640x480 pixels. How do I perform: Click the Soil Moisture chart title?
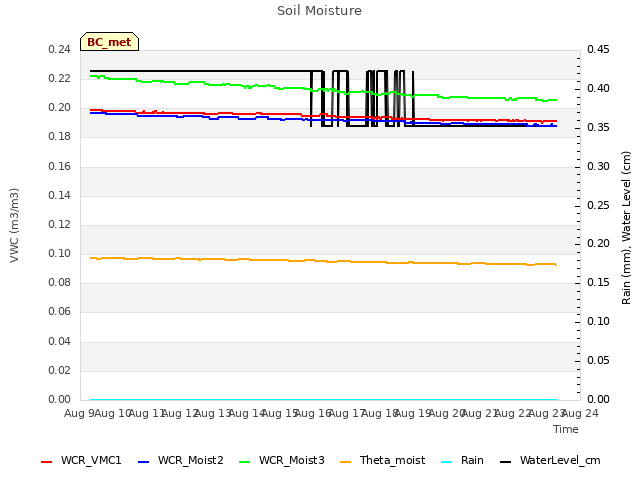(319, 11)
